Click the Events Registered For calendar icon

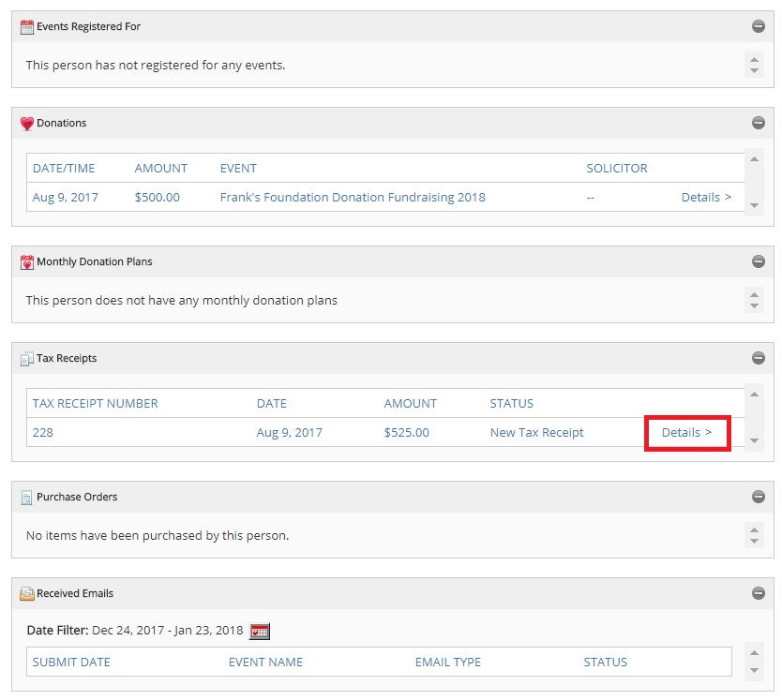27,26
